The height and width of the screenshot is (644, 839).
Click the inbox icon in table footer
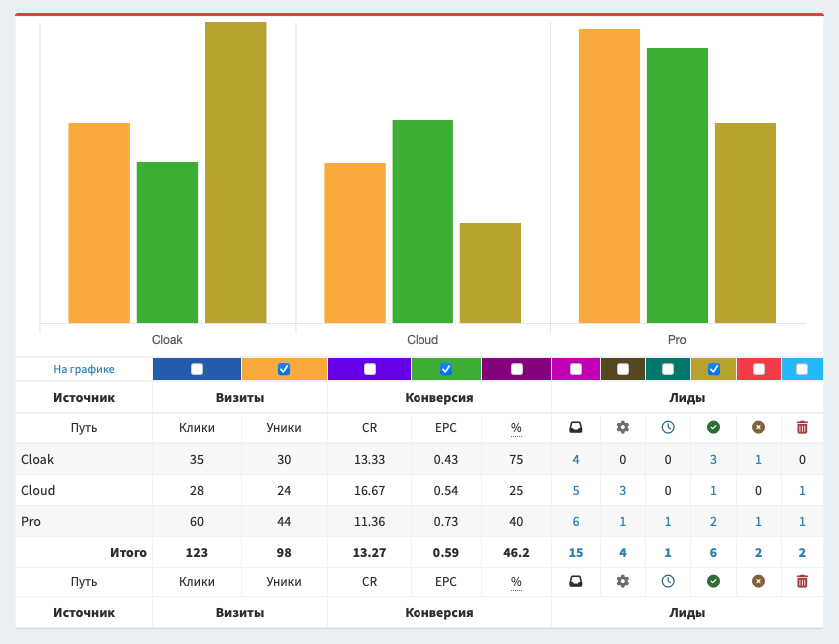pyautogui.click(x=576, y=581)
